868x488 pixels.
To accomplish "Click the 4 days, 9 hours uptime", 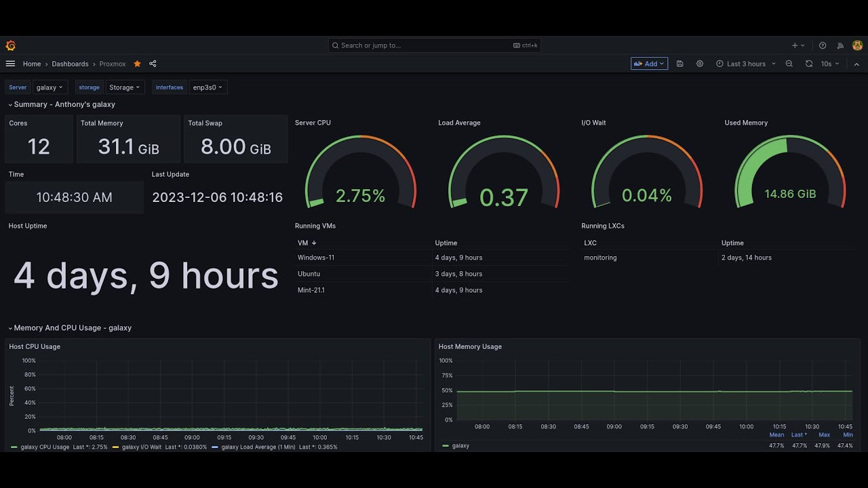I will tap(146, 275).
